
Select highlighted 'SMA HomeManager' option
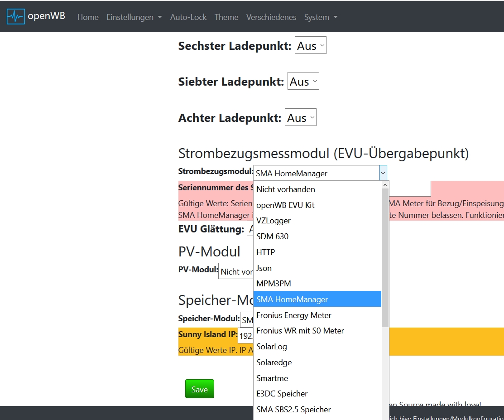pos(317,299)
